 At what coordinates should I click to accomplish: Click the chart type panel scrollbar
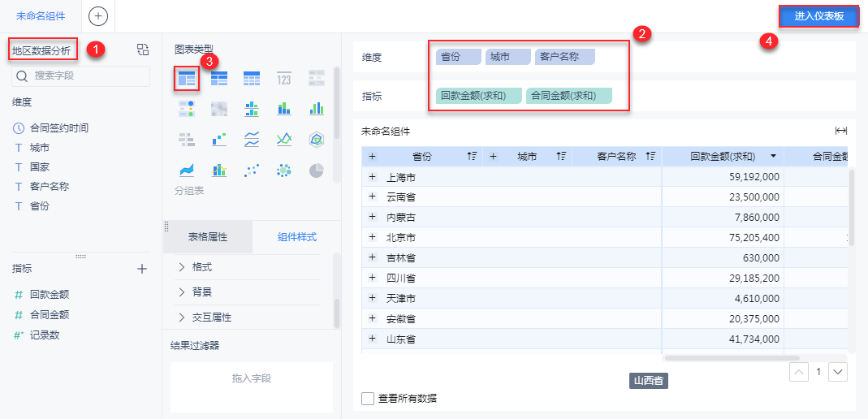tap(337, 103)
